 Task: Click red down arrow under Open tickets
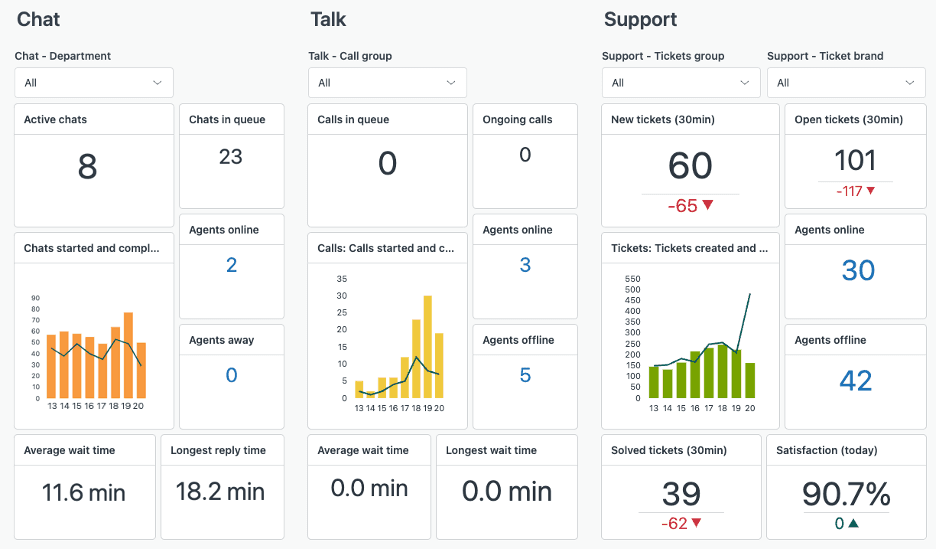pyautogui.click(x=870, y=191)
